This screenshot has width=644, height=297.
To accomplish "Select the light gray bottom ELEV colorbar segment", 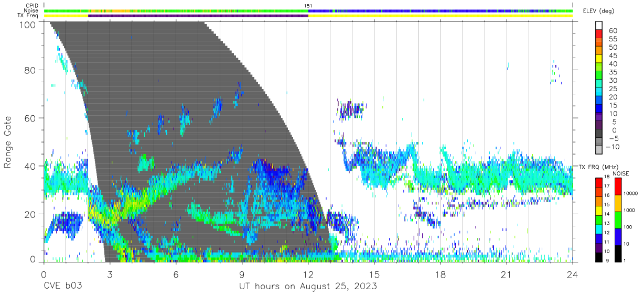I will pos(600,150).
